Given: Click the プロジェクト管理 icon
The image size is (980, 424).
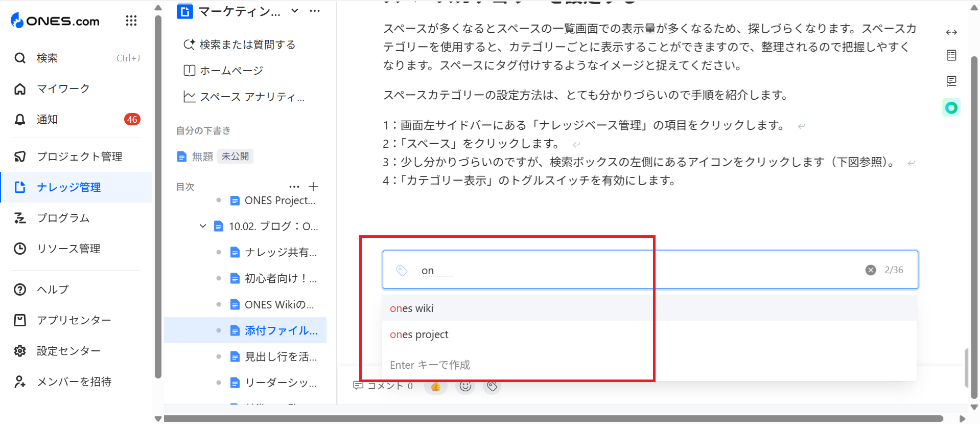Looking at the screenshot, I should pos(20,157).
